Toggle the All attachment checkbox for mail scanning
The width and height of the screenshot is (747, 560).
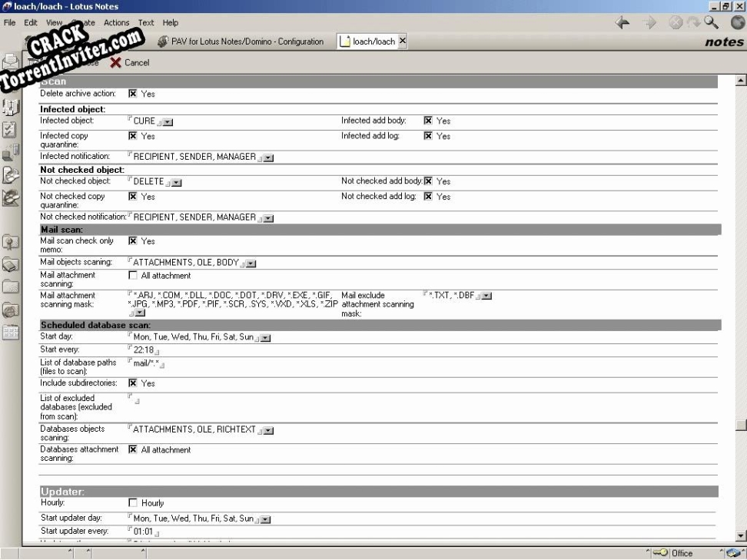[x=134, y=275]
